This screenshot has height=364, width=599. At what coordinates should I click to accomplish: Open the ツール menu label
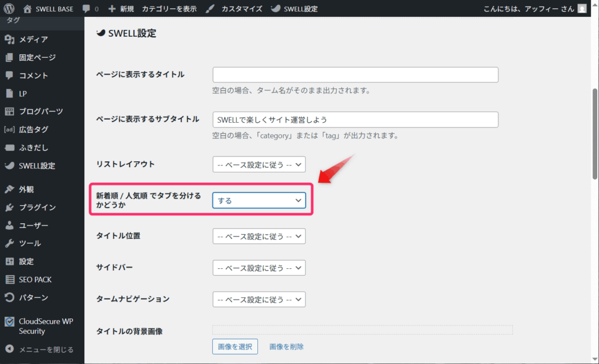tap(30, 243)
